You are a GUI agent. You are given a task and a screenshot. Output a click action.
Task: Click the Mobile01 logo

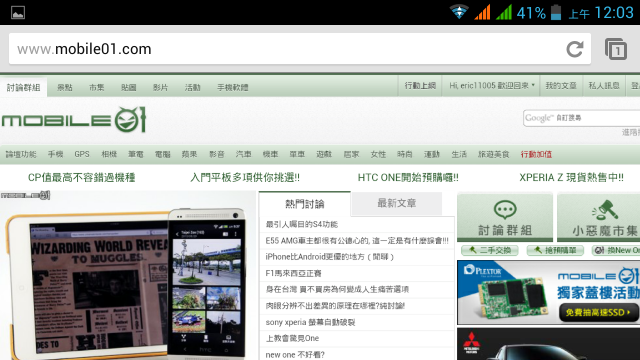74,120
